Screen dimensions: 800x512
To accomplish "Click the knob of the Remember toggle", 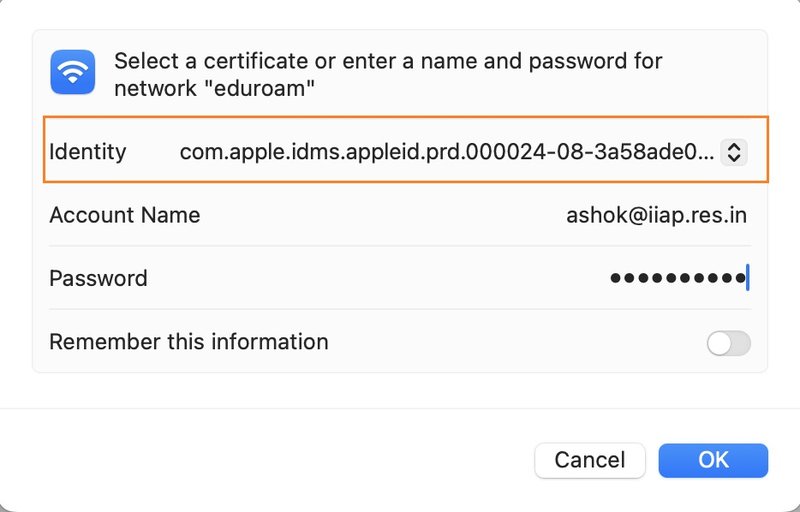I will pyautogui.click(x=720, y=344).
